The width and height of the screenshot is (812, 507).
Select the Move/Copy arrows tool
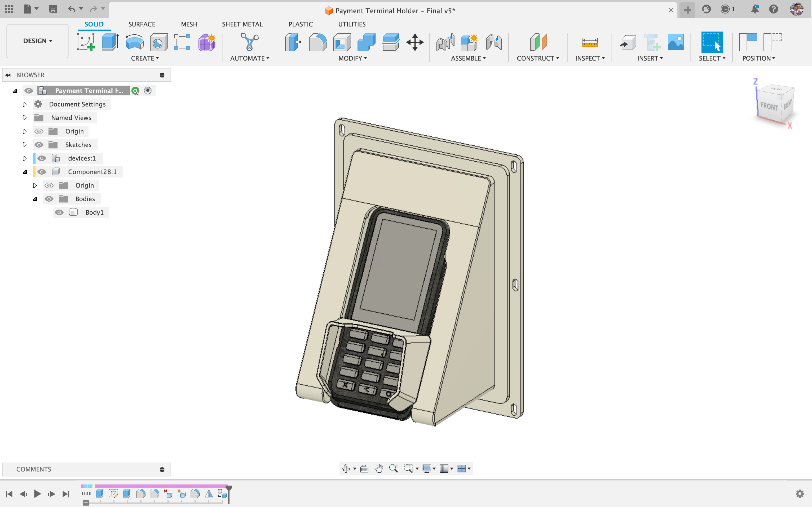[415, 42]
